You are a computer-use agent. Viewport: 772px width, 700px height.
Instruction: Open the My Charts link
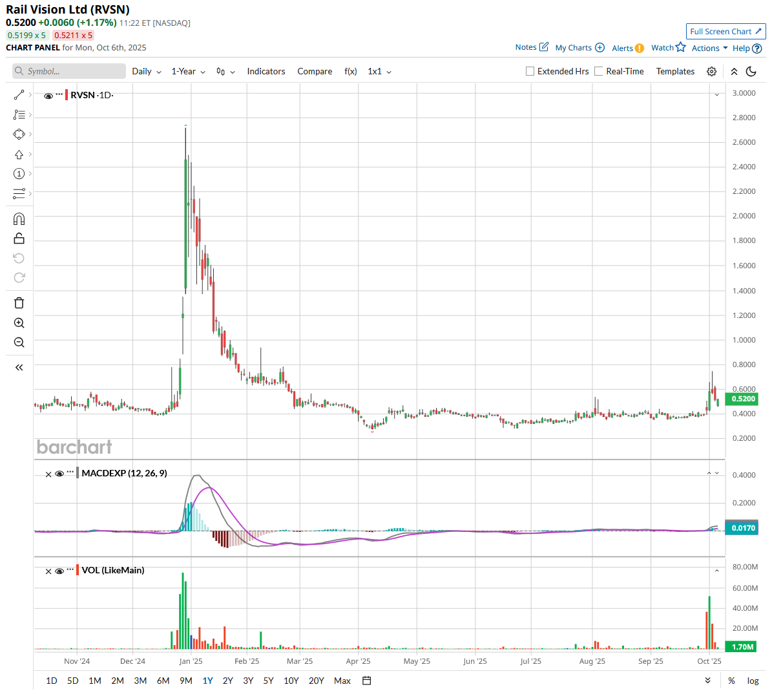(x=580, y=48)
